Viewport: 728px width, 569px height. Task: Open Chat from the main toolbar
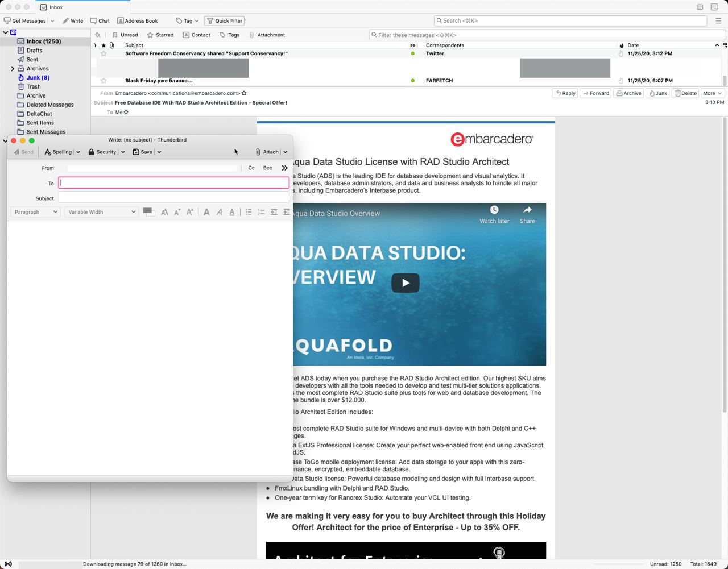coord(100,20)
